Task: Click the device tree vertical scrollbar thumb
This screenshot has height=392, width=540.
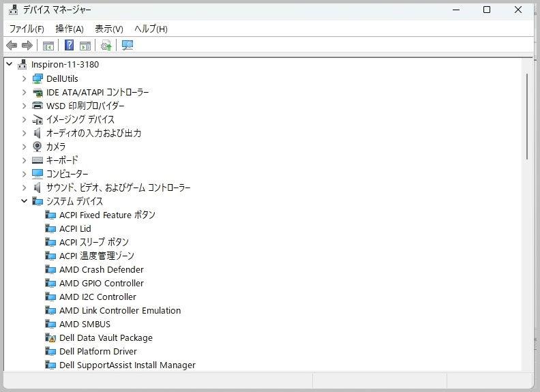Action: pyautogui.click(x=527, y=117)
